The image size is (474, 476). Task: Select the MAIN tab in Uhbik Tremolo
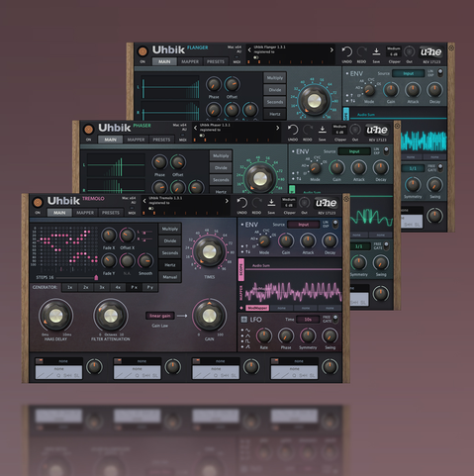pyautogui.click(x=59, y=213)
